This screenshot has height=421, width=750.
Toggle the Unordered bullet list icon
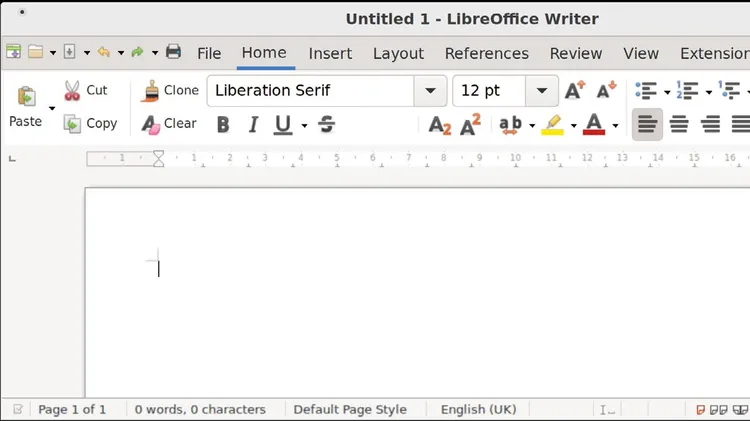[646, 90]
